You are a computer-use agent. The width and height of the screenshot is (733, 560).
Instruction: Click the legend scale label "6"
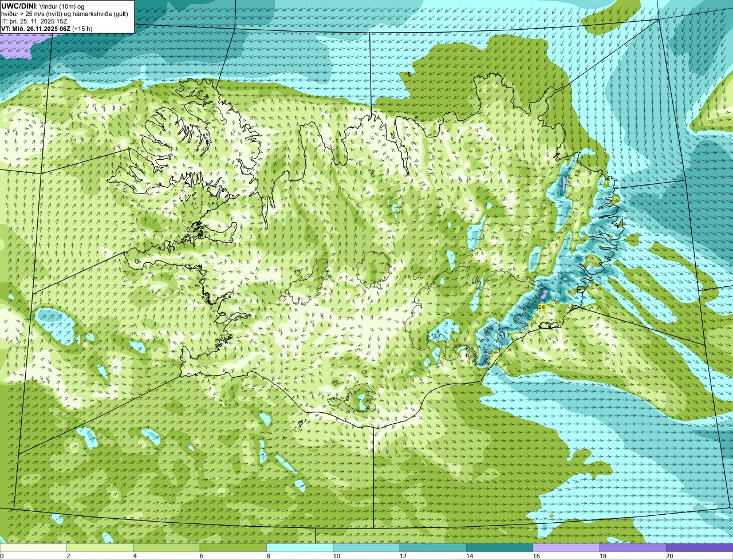pyautogui.click(x=202, y=556)
